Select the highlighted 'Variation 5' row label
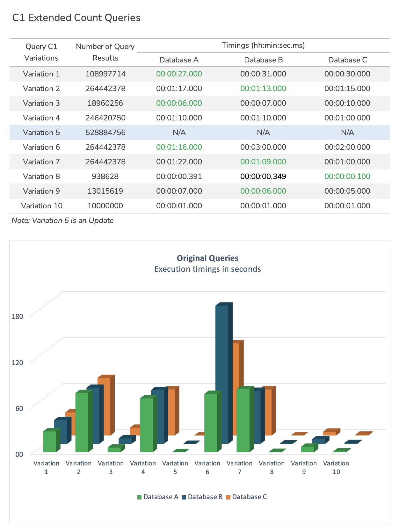The width and height of the screenshot is (399, 532). click(x=41, y=133)
